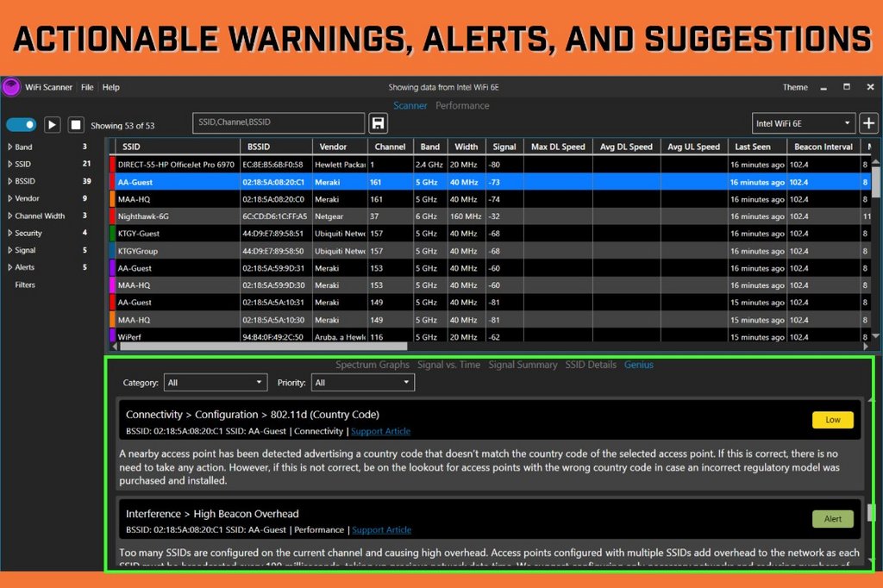Switch to the Scanner tab
The width and height of the screenshot is (883, 588).
[410, 105]
